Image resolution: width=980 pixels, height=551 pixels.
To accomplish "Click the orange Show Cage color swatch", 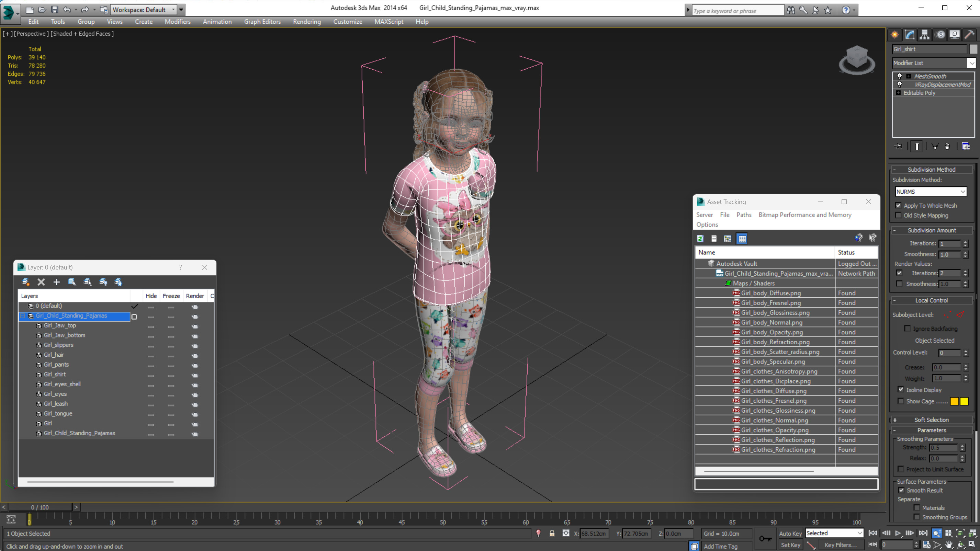I will pyautogui.click(x=954, y=401).
